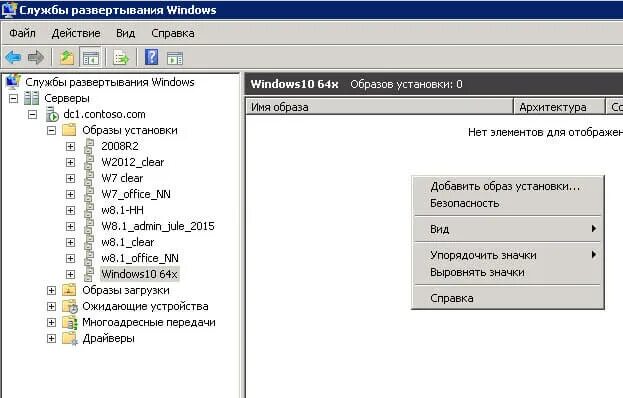
Task: Open the Вид submenu in context menu
Action: [x=507, y=229]
